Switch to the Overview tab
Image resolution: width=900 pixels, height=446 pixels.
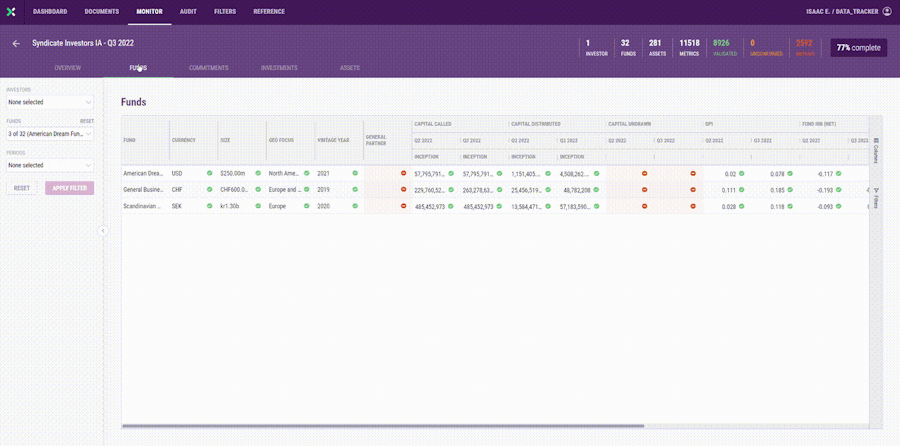[x=68, y=68]
